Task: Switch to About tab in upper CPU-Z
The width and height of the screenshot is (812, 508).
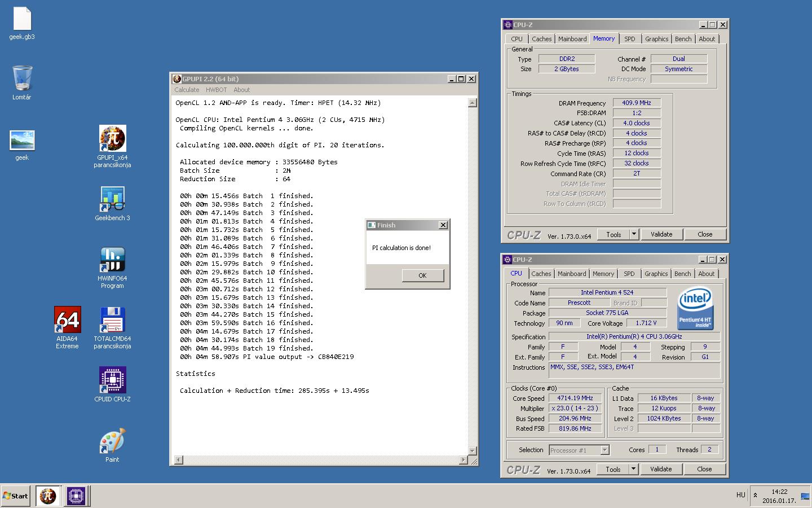Action: pos(707,39)
